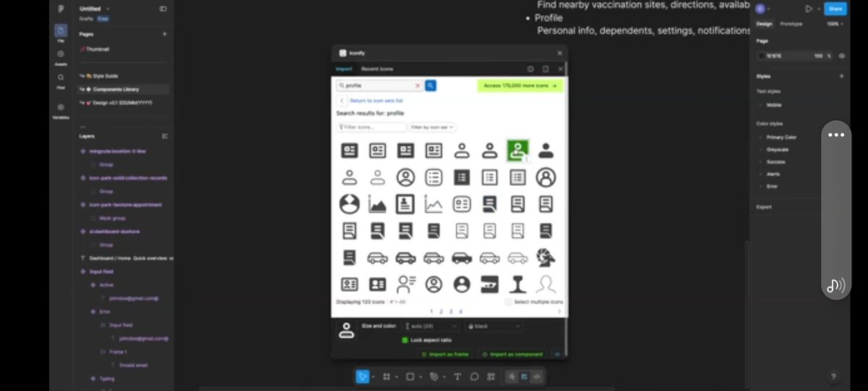Viewport: 868px width, 391px height.
Task: Expand the Pen tool options arrow
Action: point(444,377)
